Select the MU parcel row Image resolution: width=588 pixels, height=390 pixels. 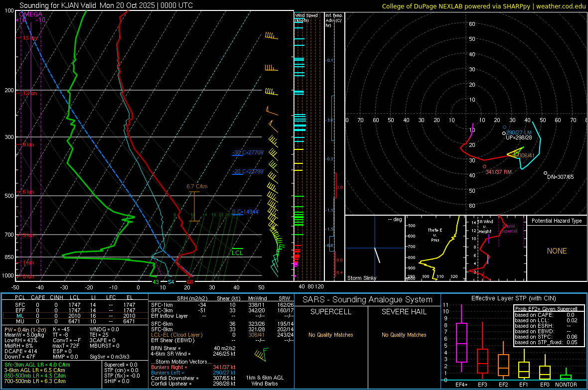(75, 321)
